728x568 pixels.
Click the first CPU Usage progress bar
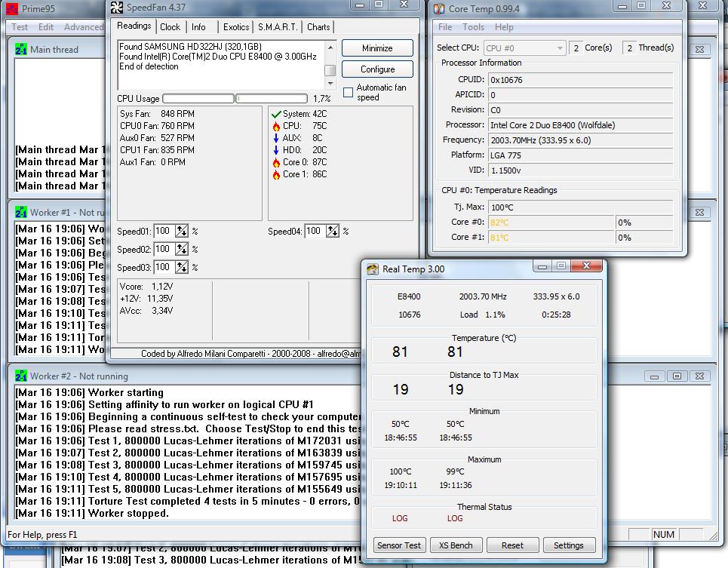coord(198,98)
